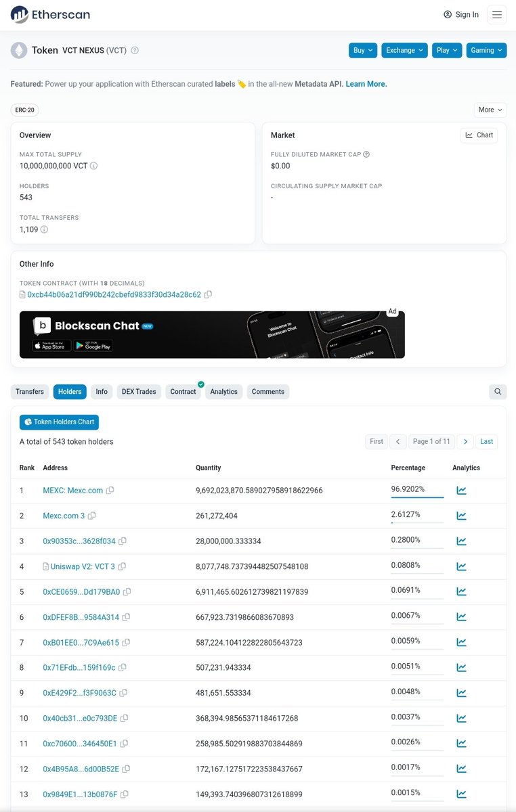
Task: Copy the Uniswap V2: VCT 3 address
Action: pos(122,566)
